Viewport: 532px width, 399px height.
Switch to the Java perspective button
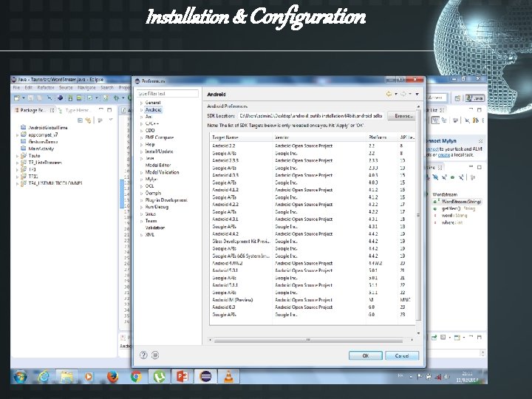coord(474,98)
